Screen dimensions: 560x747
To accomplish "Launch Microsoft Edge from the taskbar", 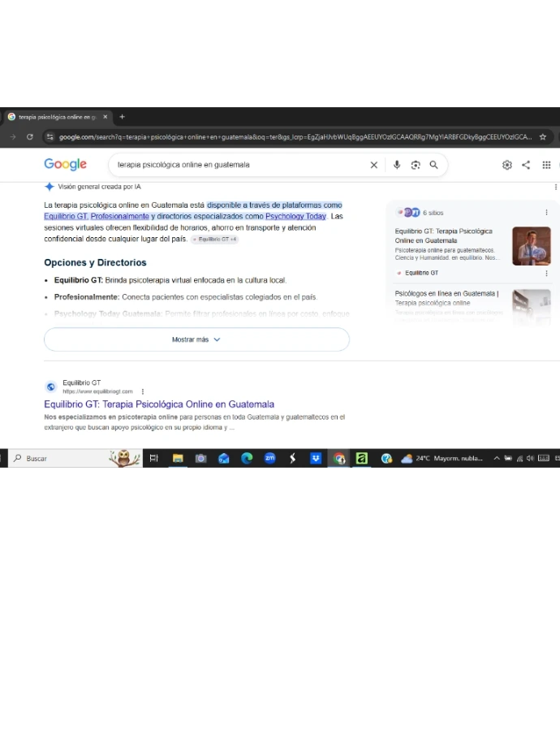I will coord(247,458).
